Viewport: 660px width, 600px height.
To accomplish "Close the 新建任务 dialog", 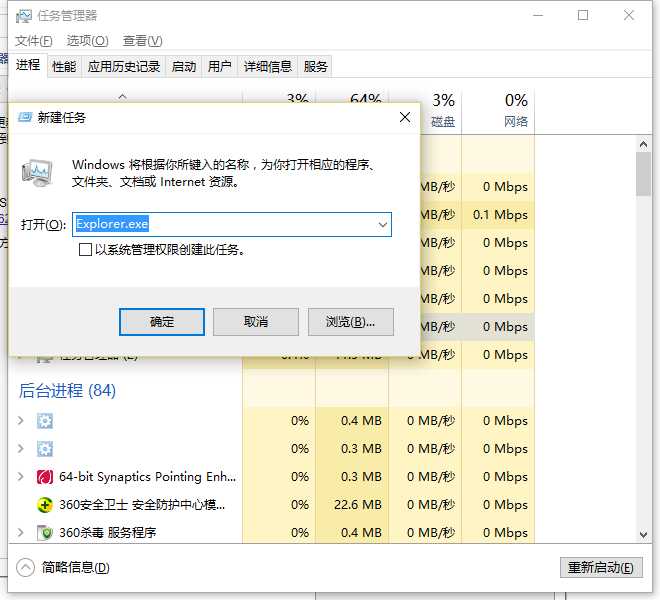I will (405, 117).
